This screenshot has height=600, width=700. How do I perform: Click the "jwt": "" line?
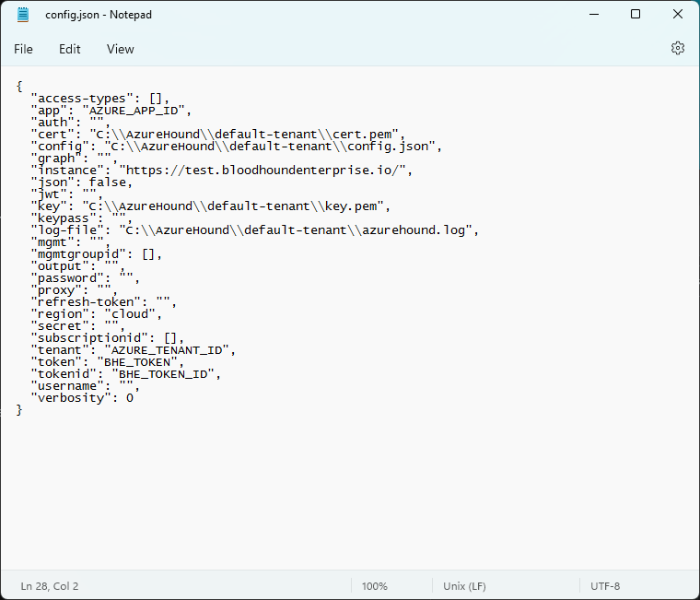[67, 194]
